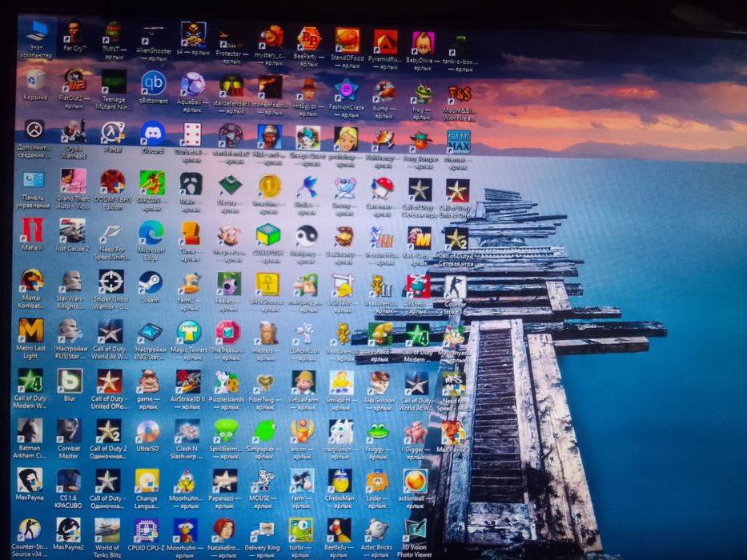Open the Just Cause 2 shortcut
Screen dimensions: 747x560
pos(72,231)
